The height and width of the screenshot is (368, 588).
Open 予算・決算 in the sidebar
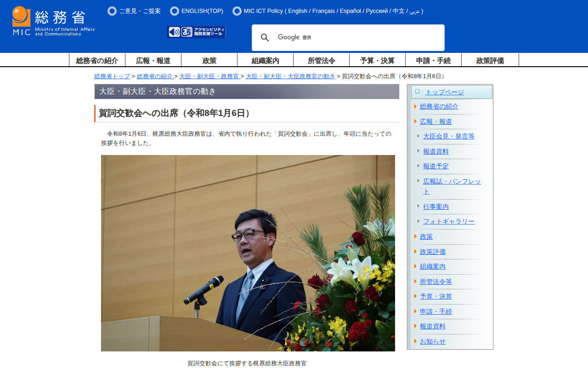[435, 296]
